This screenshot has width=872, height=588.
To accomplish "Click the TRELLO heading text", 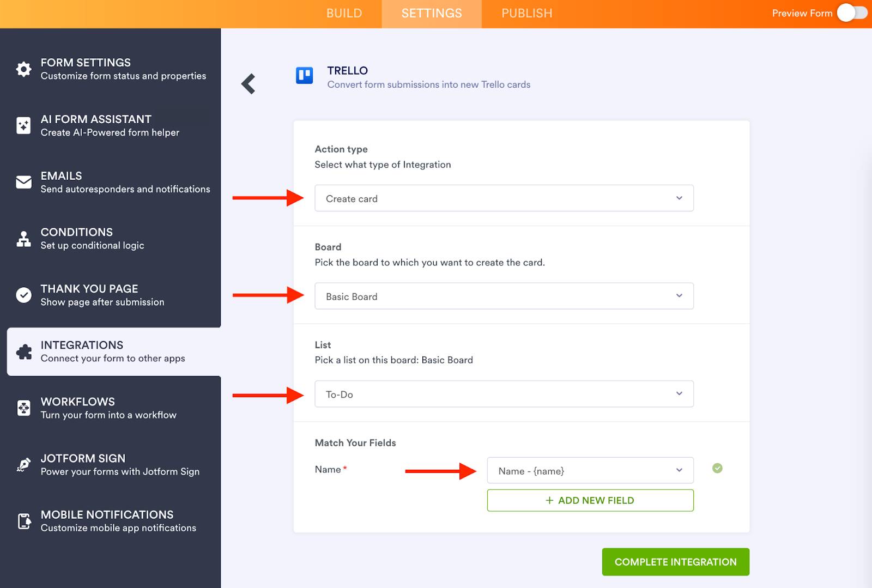I will click(x=348, y=71).
